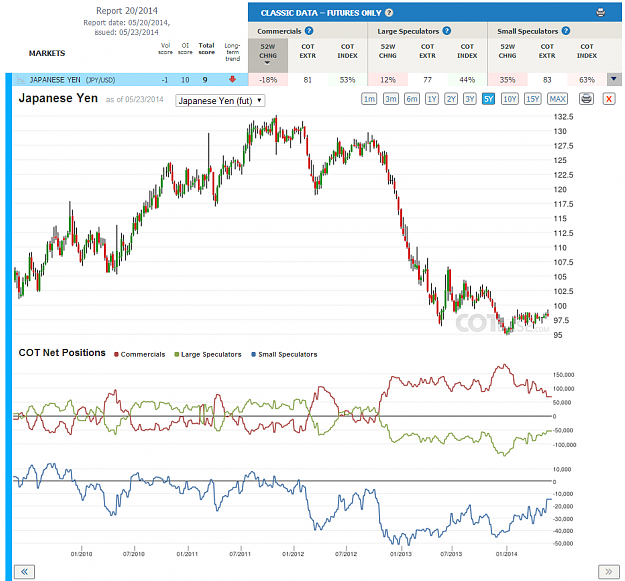Sort by Commercials 52W CHNG column
625x581 pixels.
[267, 53]
